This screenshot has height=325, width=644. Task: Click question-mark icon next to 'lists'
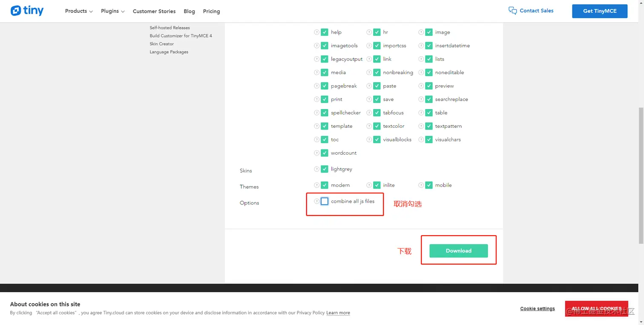coord(421,59)
